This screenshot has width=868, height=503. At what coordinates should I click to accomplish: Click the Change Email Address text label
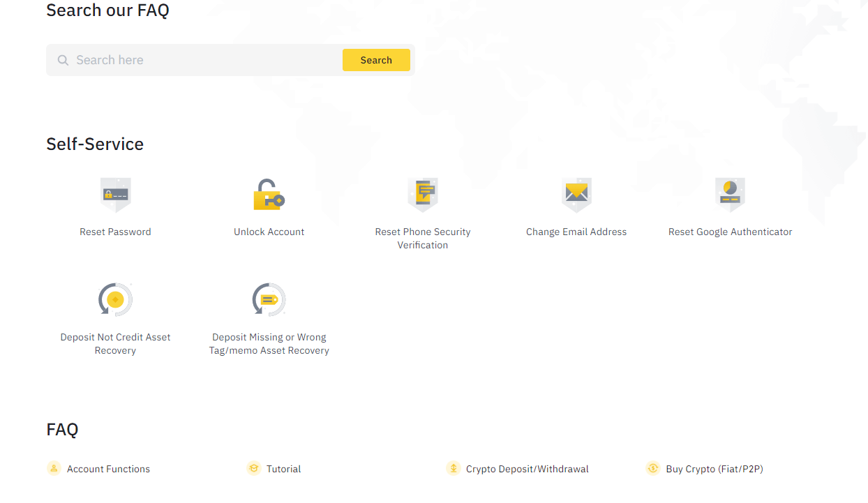pos(576,232)
